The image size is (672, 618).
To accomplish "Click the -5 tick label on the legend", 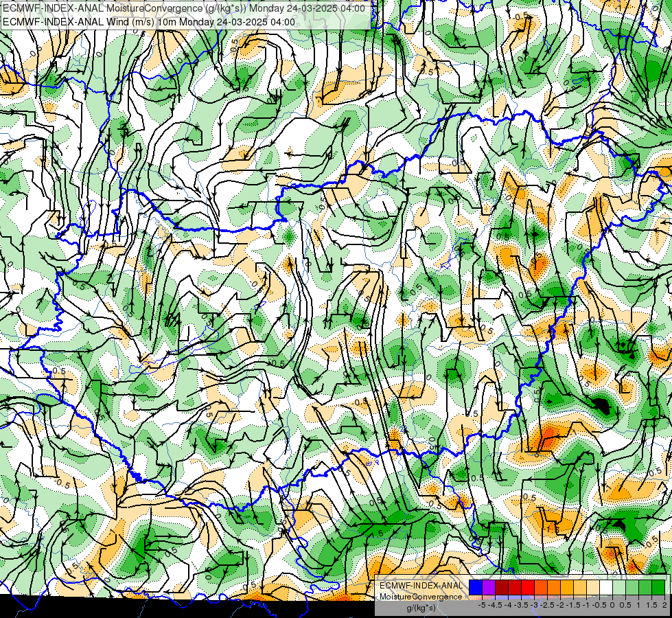I will [482, 605].
